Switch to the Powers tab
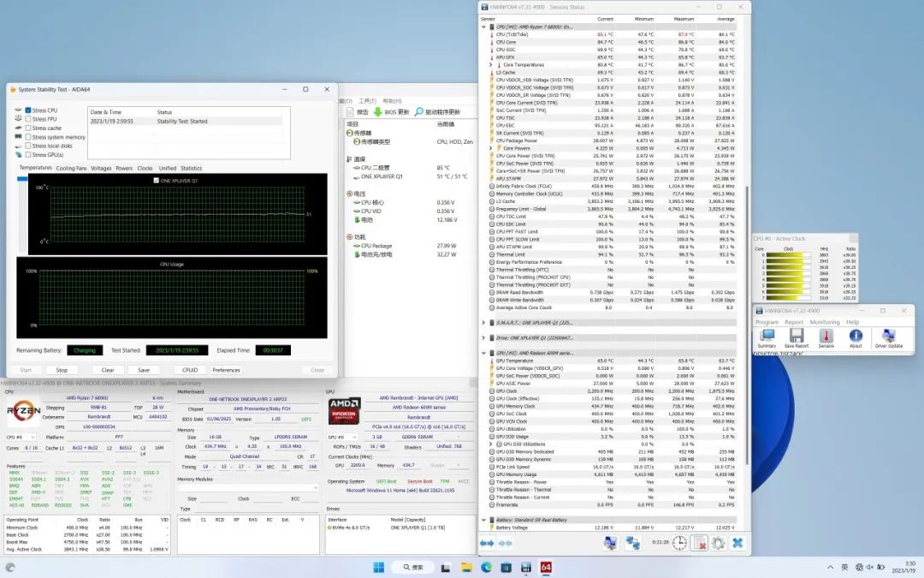Screen dimensions: 924x578 pyautogui.click(x=124, y=168)
